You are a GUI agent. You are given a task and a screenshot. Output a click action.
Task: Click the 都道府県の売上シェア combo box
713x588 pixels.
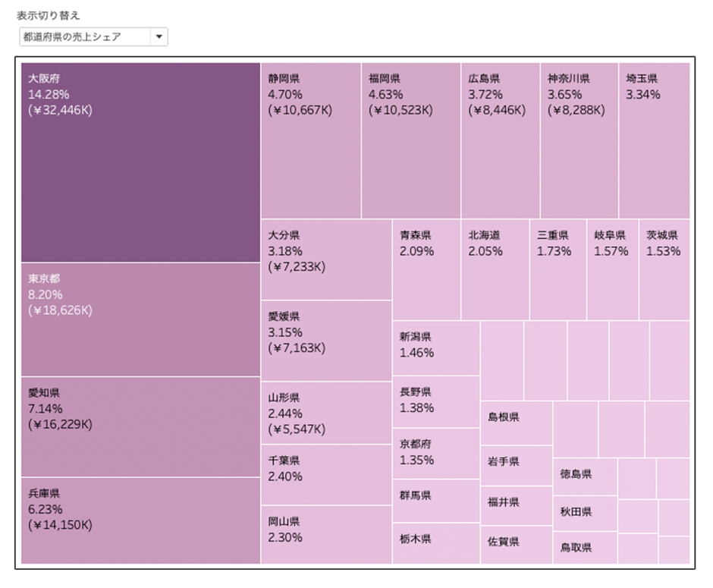93,37
